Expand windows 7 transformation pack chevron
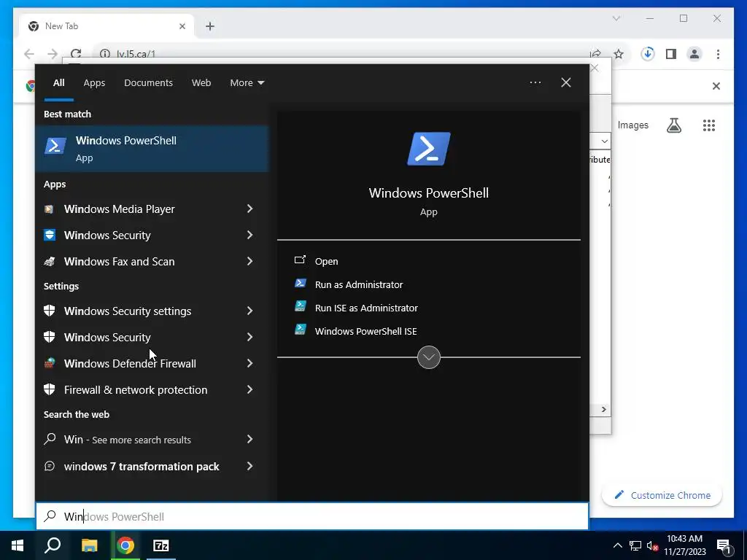 coord(249,466)
